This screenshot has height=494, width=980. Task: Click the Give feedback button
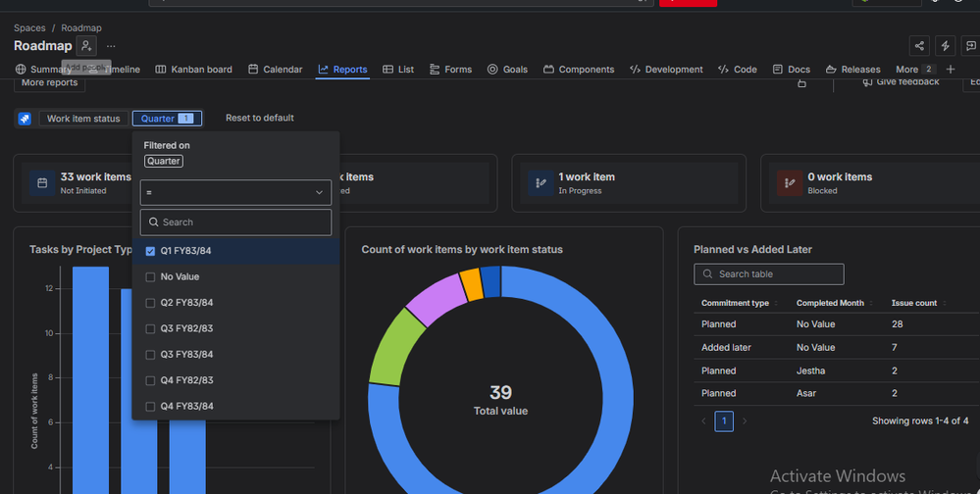pos(901,82)
